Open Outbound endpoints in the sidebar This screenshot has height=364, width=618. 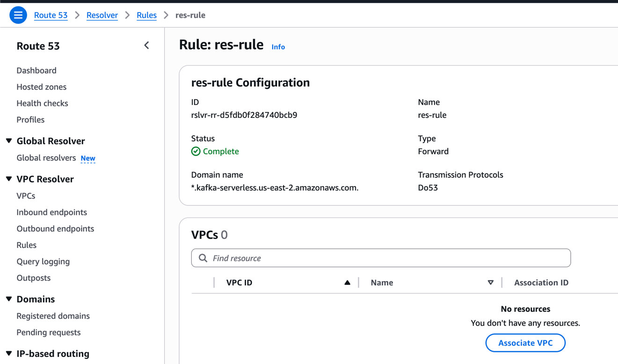[x=55, y=229]
